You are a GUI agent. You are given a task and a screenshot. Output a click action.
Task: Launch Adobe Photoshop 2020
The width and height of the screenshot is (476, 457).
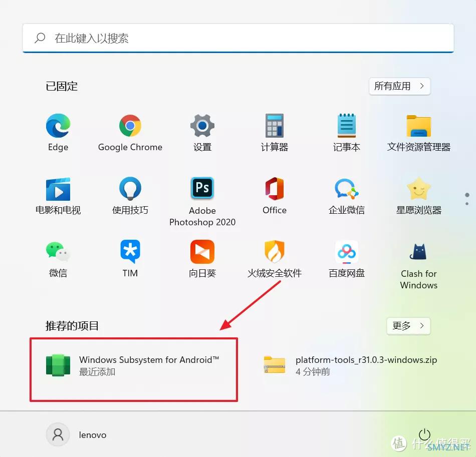point(202,201)
